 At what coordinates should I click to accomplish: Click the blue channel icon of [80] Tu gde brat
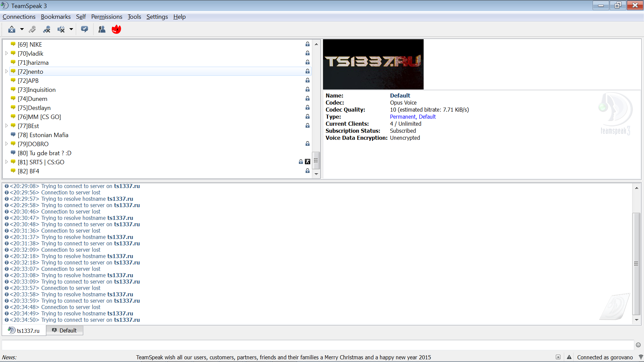tap(13, 153)
